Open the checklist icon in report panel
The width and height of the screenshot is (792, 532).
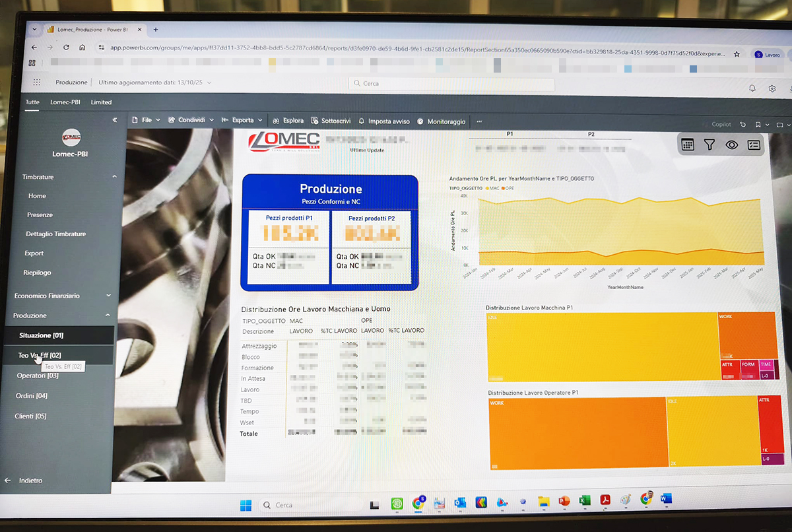[x=754, y=145]
